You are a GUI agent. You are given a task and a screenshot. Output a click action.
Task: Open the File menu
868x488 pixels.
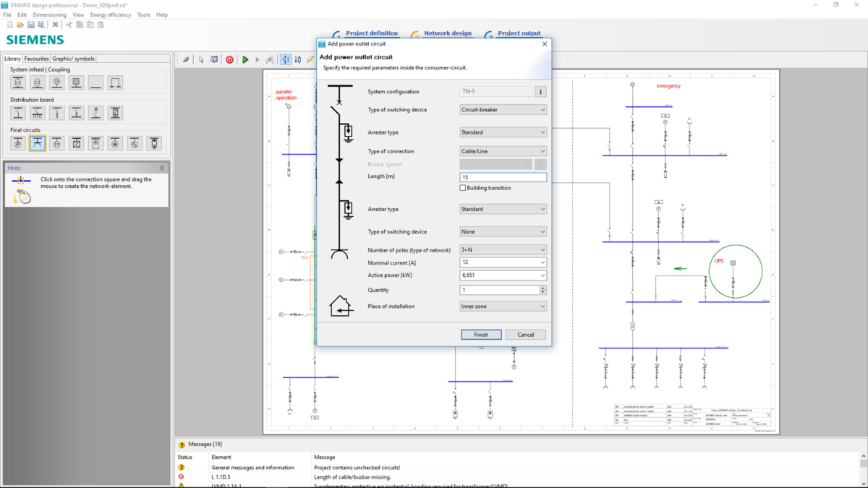7,14
